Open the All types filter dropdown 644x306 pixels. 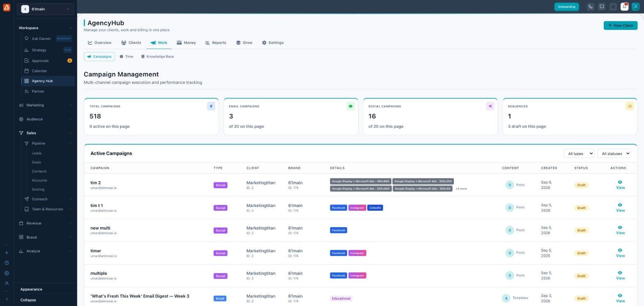point(579,154)
